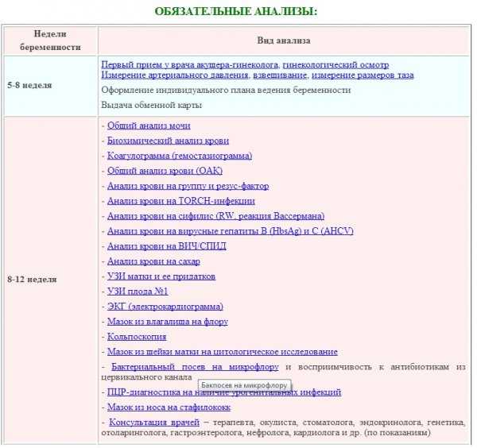Click "Биохимический анализ крови" link
477x448 pixels.
pos(168,141)
